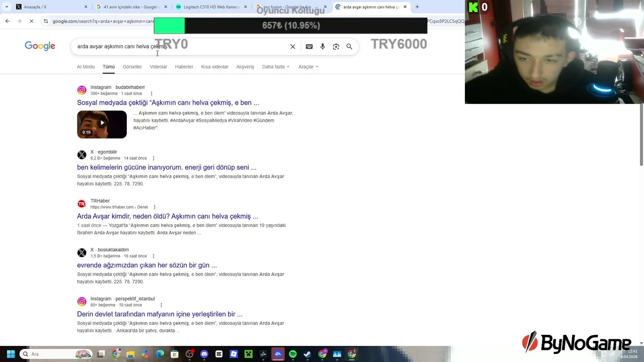Switch to Kısa videolar tab
Image resolution: width=644 pixels, height=362 pixels.
215,67
